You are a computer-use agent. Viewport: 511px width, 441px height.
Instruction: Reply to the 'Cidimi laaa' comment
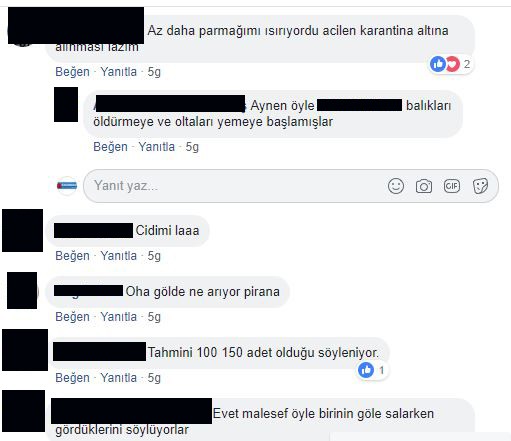coord(119,256)
